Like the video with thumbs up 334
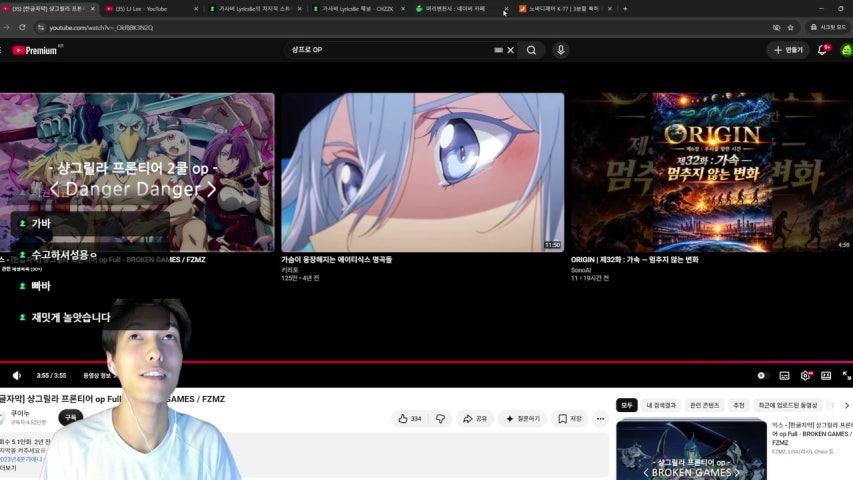Image resolution: width=853 pixels, height=480 pixels. [x=410, y=419]
